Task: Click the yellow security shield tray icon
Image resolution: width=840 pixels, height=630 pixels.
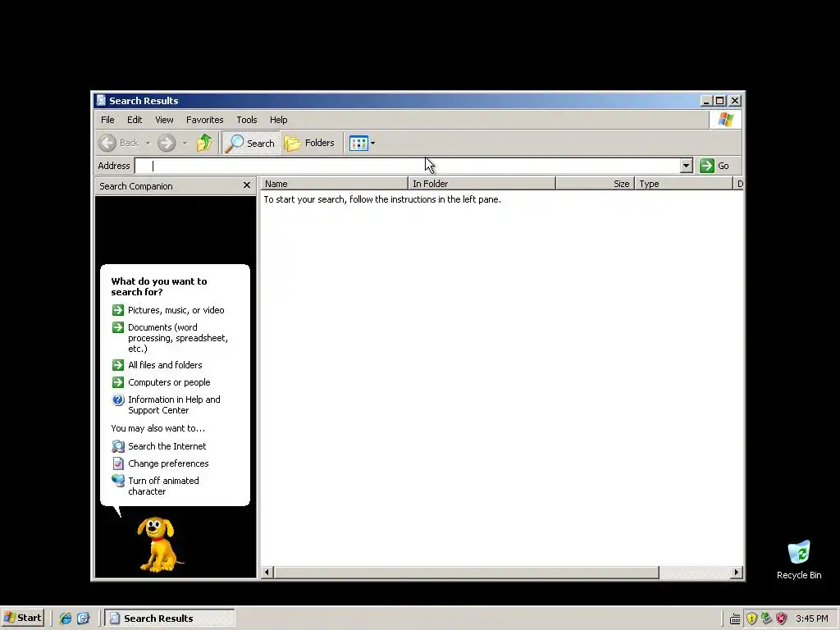Action: [x=751, y=619]
